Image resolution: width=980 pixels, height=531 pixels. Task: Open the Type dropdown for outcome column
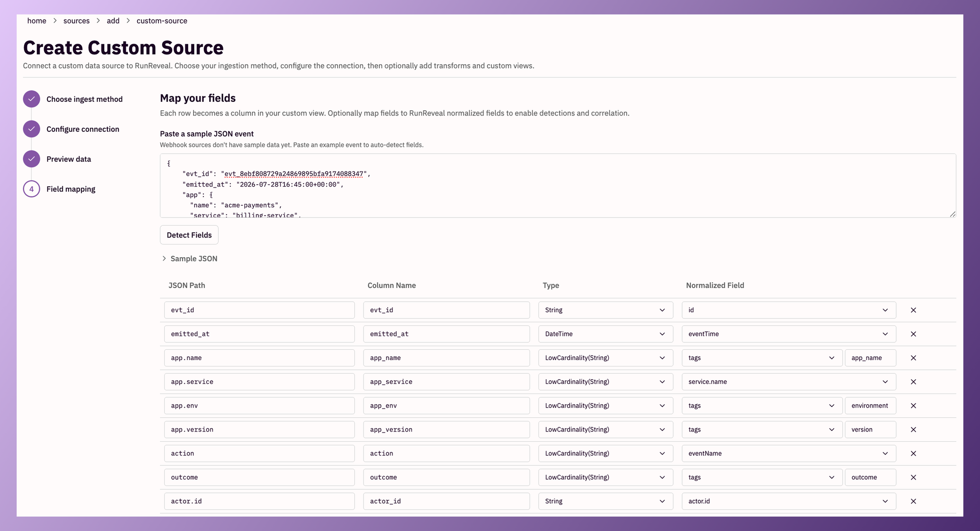[605, 477]
